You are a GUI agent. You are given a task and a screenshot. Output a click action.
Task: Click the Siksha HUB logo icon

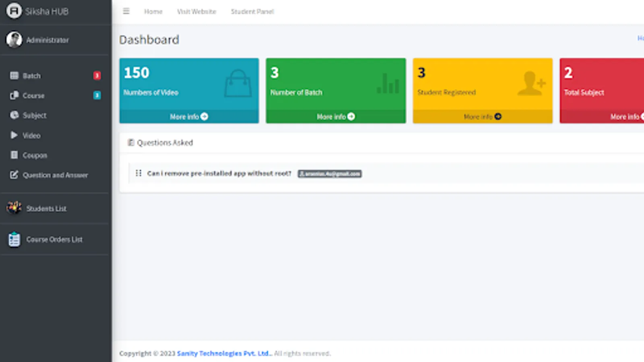[x=14, y=11]
